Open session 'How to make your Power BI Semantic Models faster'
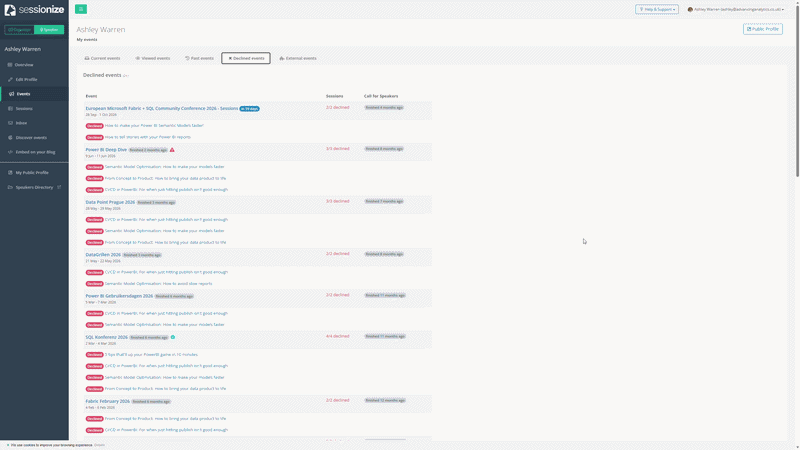The image size is (800, 450). click(154, 126)
